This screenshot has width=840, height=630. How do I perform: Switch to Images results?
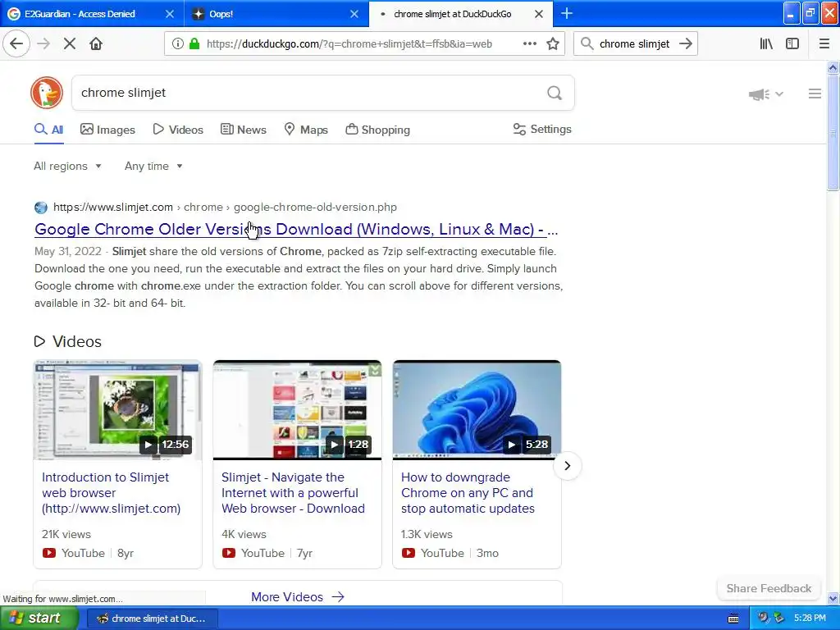coord(107,130)
